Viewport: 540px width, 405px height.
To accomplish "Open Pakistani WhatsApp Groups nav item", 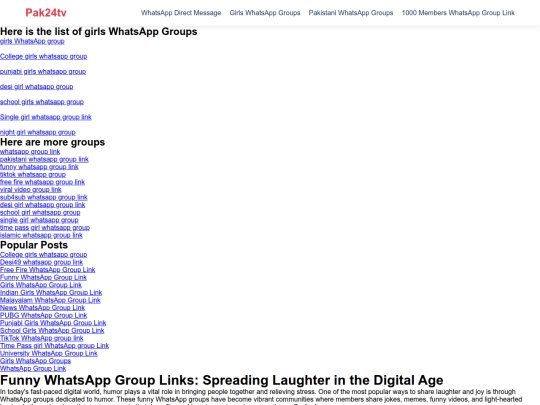I will [x=351, y=13].
